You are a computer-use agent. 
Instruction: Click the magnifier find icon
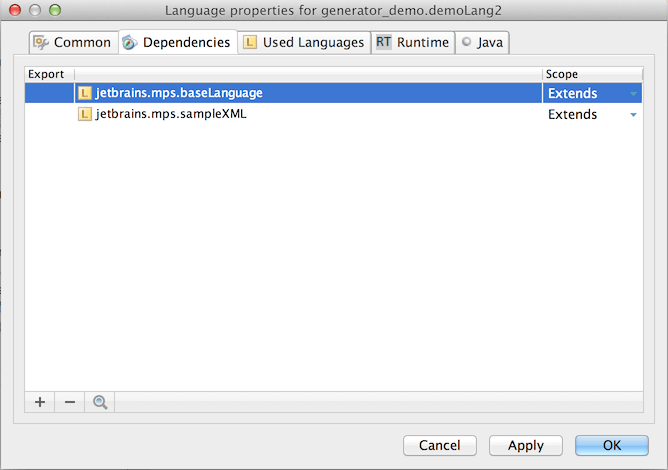point(100,402)
